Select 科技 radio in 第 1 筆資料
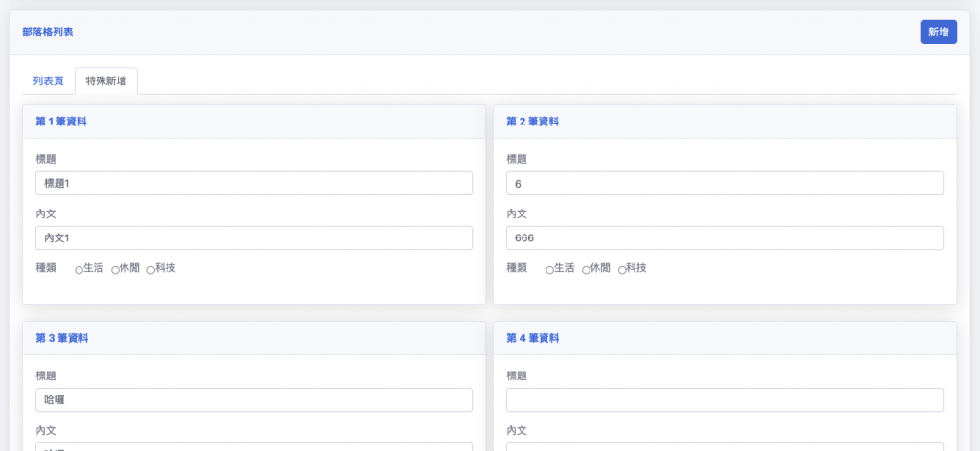 (x=150, y=270)
